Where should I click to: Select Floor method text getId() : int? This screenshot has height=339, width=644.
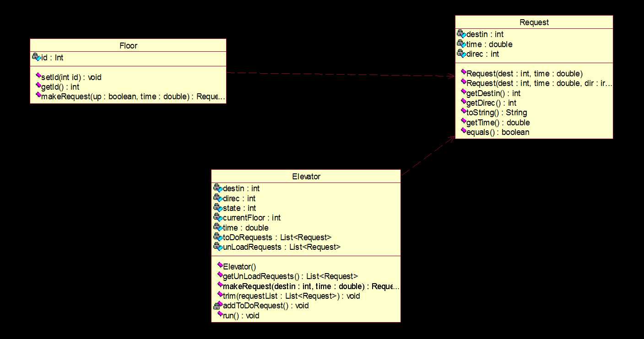(60, 86)
